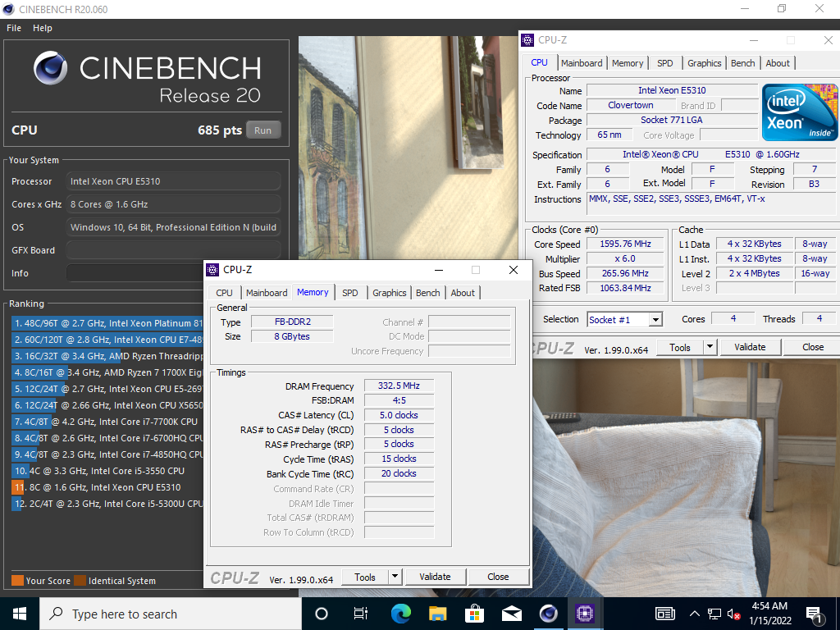Expand Tools dropdown arrow in back CPU-Z window
840x630 pixels.
tap(710, 347)
